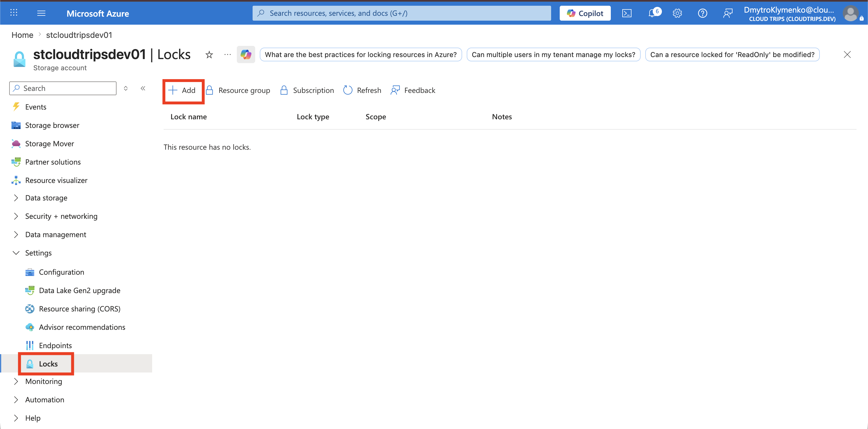Expand the Data management group
Screen dimensions: 868x429
point(56,235)
